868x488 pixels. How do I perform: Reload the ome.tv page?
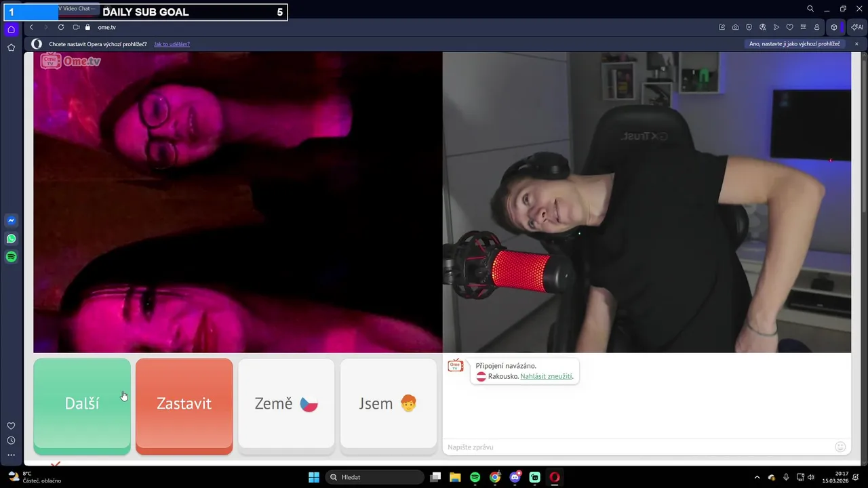61,27
